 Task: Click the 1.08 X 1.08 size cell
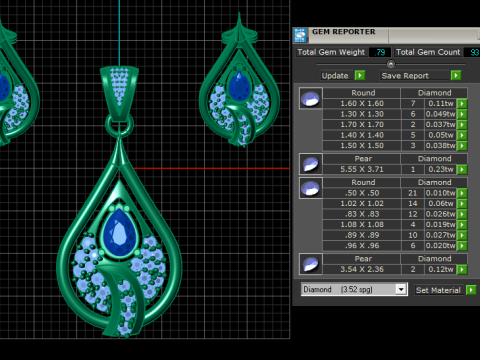[x=362, y=225]
